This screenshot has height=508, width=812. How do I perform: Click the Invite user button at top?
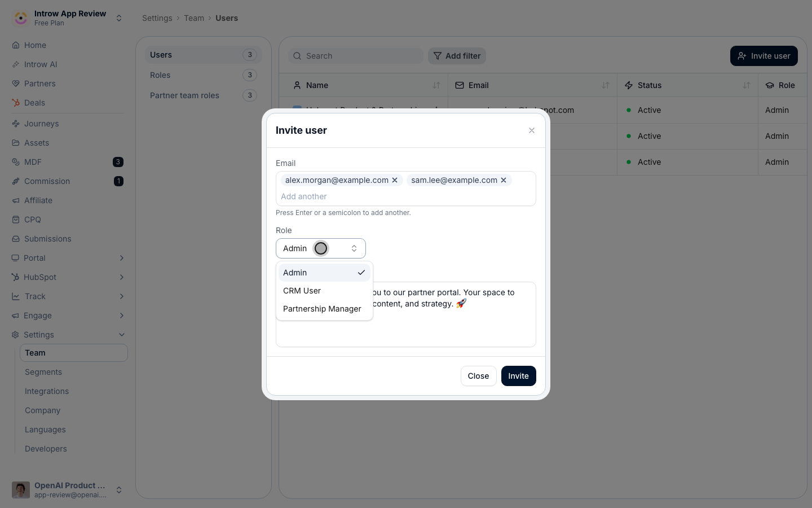[764, 56]
